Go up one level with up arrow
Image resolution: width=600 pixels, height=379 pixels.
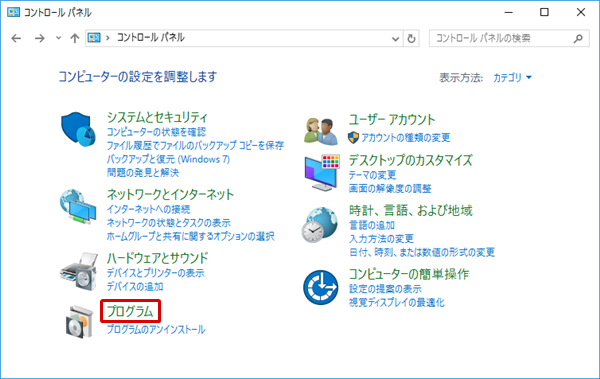click(x=75, y=38)
